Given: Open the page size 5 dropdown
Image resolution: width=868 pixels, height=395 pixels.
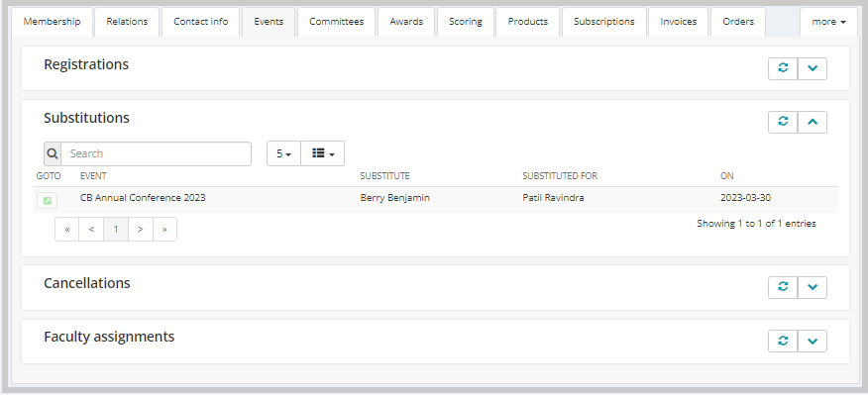Looking at the screenshot, I should point(284,153).
